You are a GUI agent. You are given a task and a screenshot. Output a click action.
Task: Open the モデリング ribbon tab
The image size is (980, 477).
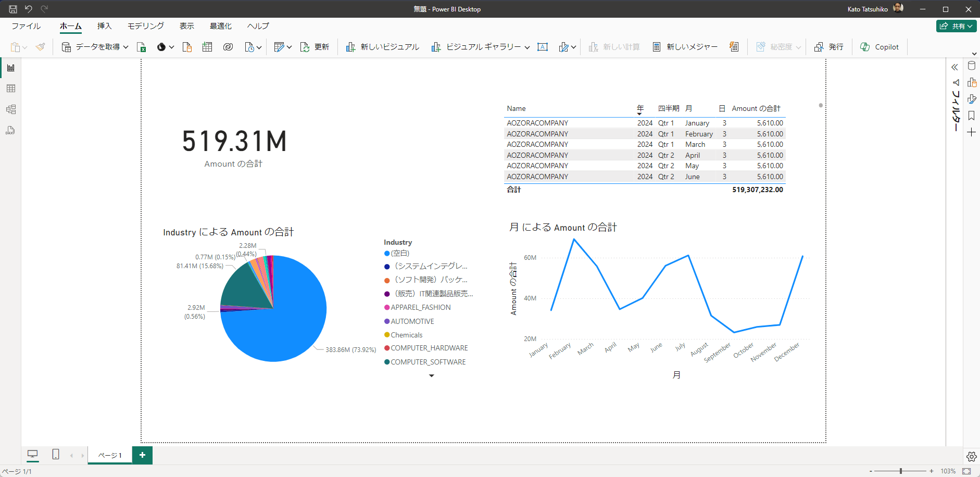[146, 26]
